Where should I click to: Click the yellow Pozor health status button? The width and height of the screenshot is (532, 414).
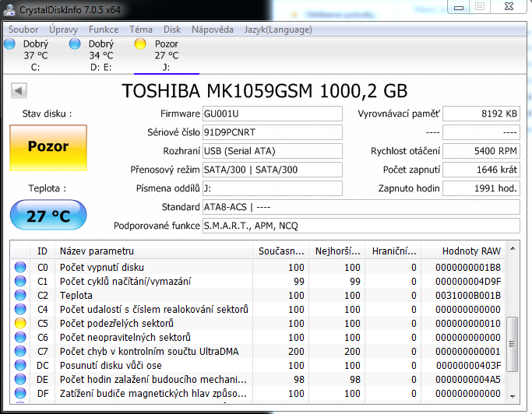48,148
